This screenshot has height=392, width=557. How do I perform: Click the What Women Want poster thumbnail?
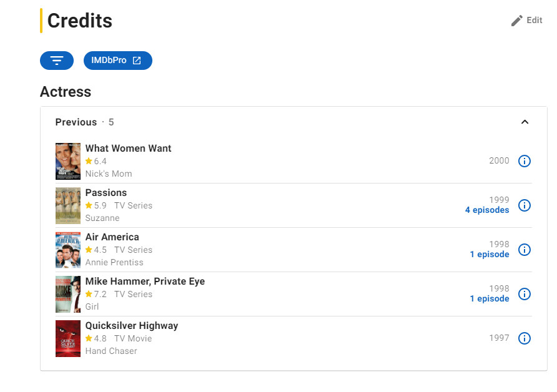(68, 161)
